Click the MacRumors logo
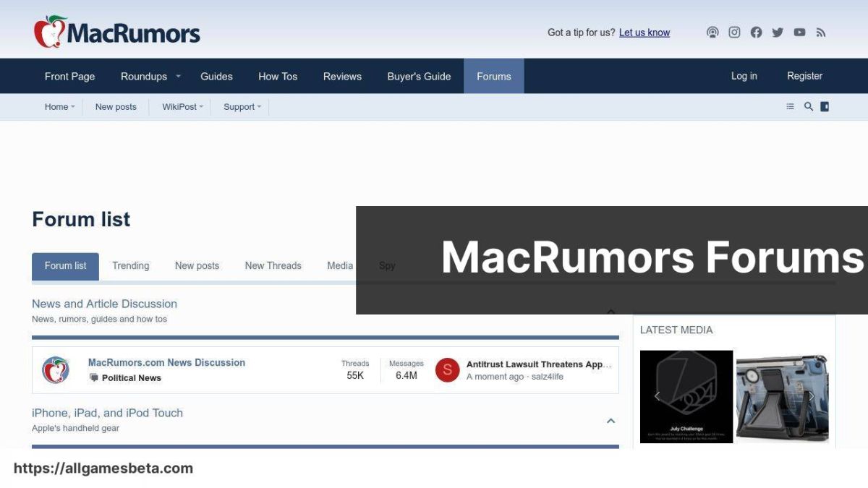The height and width of the screenshot is (488, 868). (x=117, y=32)
